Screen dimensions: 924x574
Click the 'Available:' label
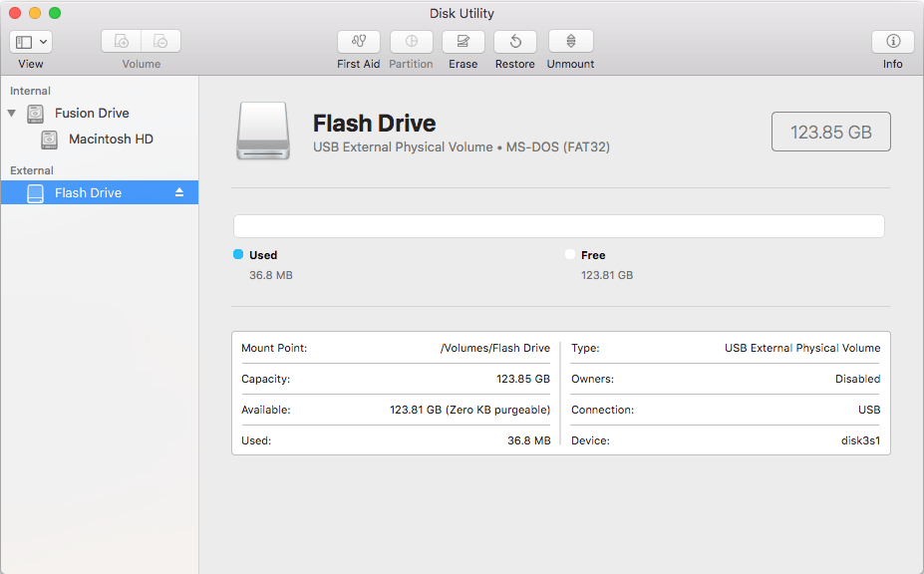[266, 410]
